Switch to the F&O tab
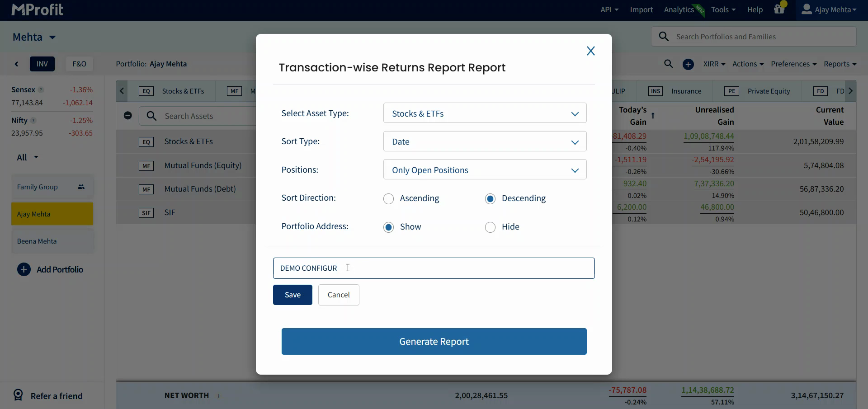Image resolution: width=868 pixels, height=409 pixels. [79, 64]
